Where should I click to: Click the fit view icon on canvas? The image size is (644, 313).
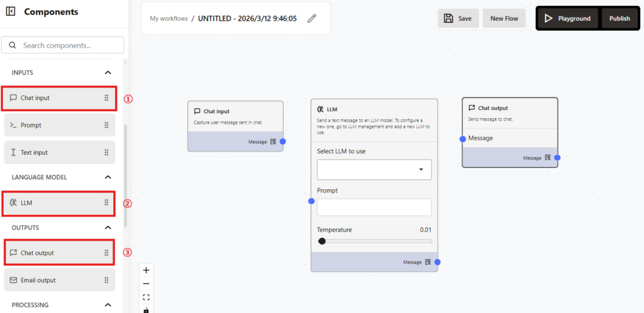pos(146,297)
